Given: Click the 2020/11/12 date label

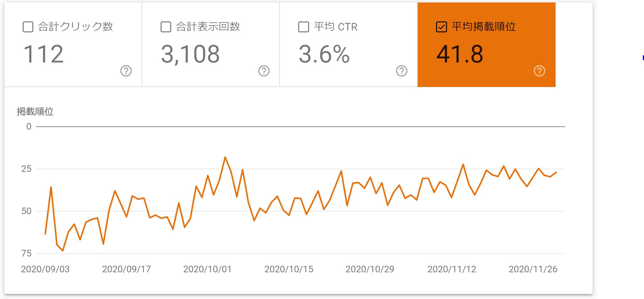Looking at the screenshot, I should 452,269.
